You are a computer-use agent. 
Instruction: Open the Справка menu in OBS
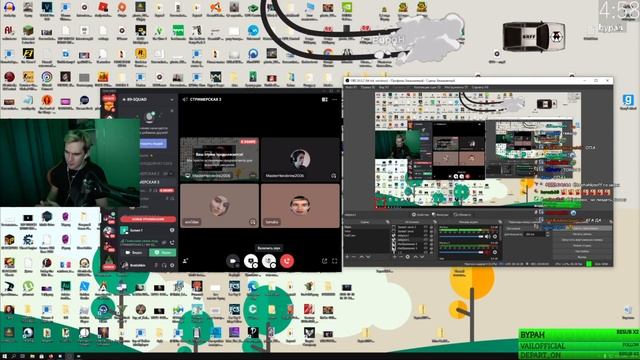(x=480, y=87)
